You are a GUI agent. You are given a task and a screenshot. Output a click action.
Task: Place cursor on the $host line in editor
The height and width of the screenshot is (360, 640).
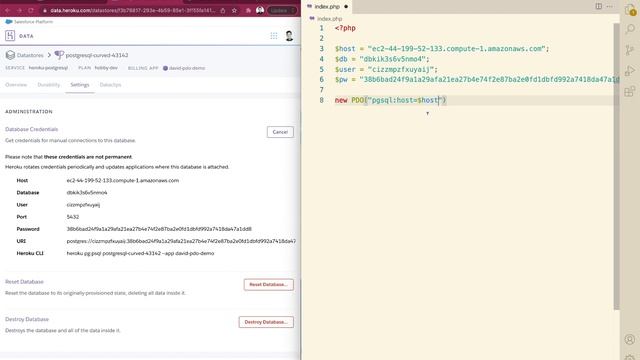[442, 49]
